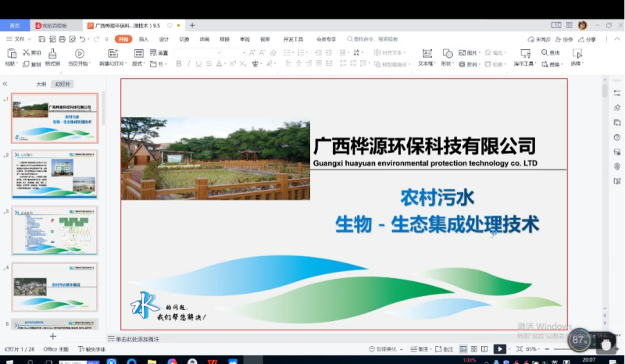The image size is (625, 364).
Task: Start slideshow from current slide (当页开始)
Action: pyautogui.click(x=79, y=54)
